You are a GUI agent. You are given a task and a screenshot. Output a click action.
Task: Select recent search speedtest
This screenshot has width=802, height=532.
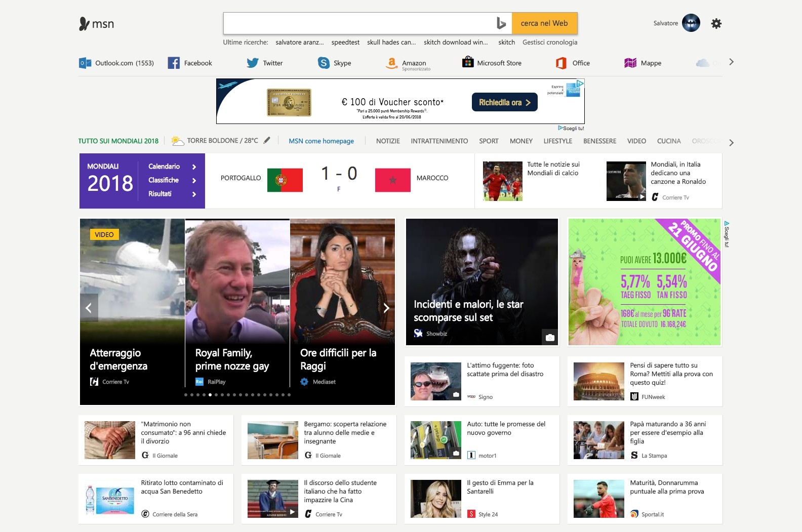coord(345,43)
